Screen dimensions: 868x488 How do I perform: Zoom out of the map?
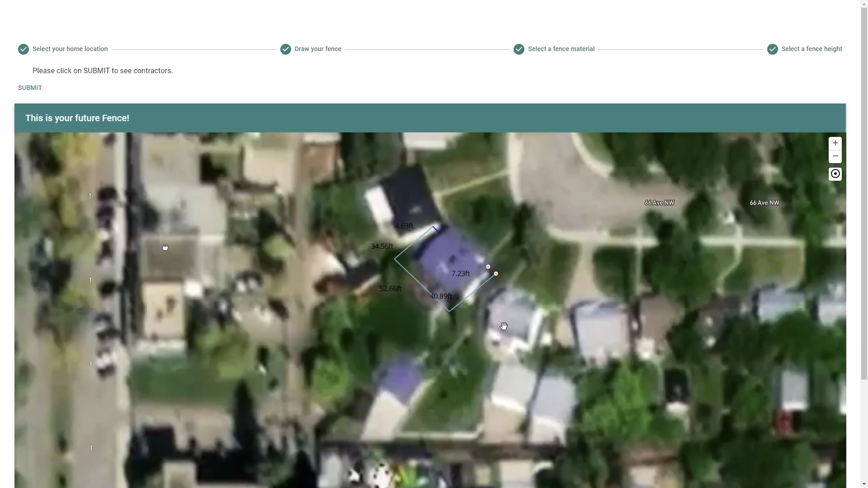(x=835, y=156)
